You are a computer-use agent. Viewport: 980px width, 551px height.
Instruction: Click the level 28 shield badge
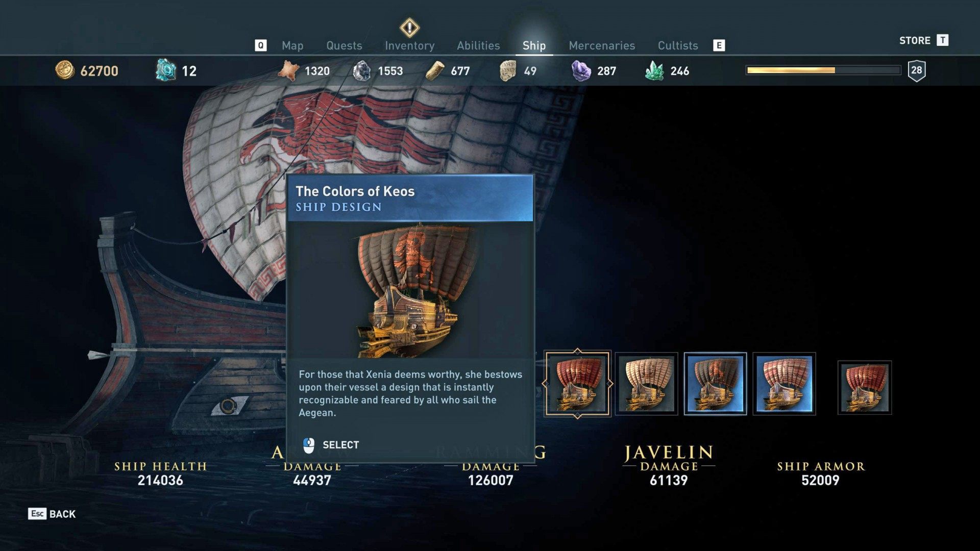[917, 70]
